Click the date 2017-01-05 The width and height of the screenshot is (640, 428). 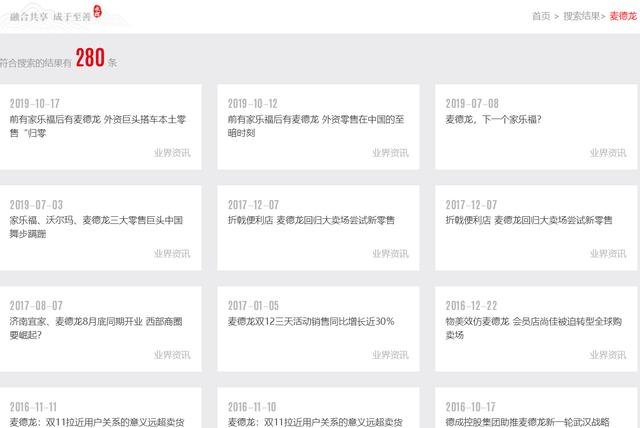pos(253,306)
